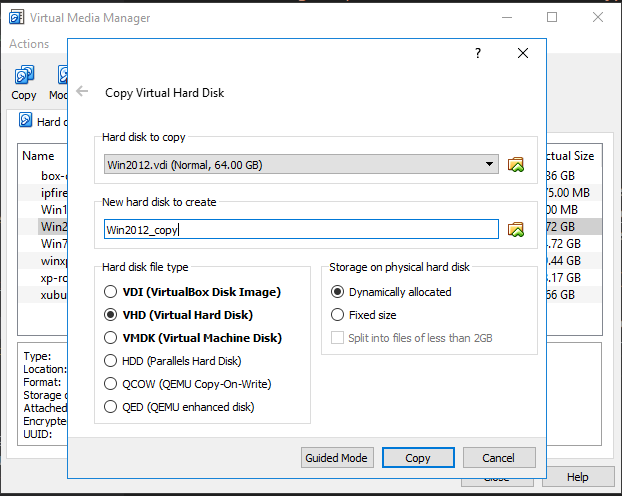This screenshot has height=496, width=622.
Task: Click Help in Virtual Media Manager
Action: (578, 477)
